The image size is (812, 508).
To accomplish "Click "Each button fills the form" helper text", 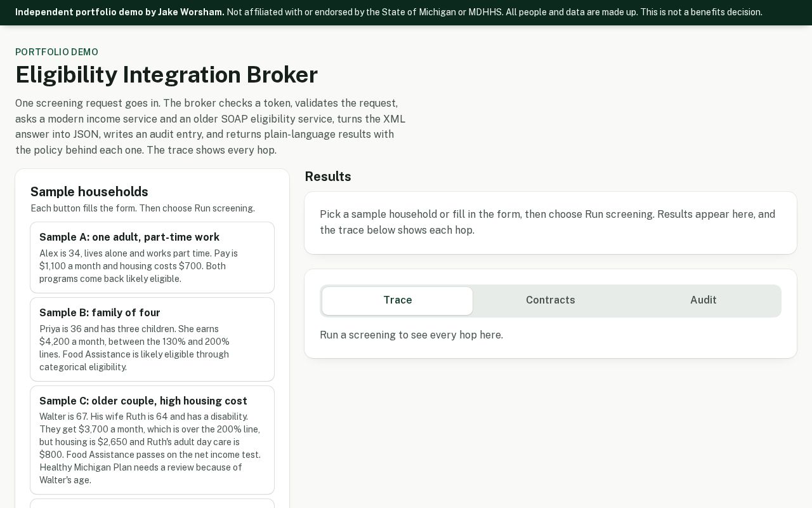I will coord(143,208).
